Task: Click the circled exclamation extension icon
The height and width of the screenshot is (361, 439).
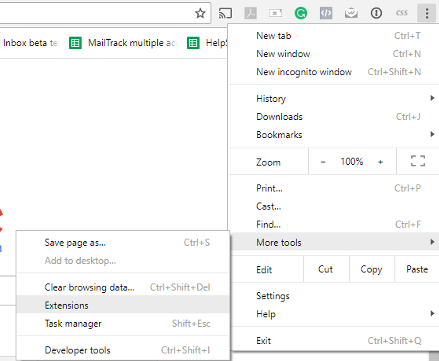Action: coord(376,13)
